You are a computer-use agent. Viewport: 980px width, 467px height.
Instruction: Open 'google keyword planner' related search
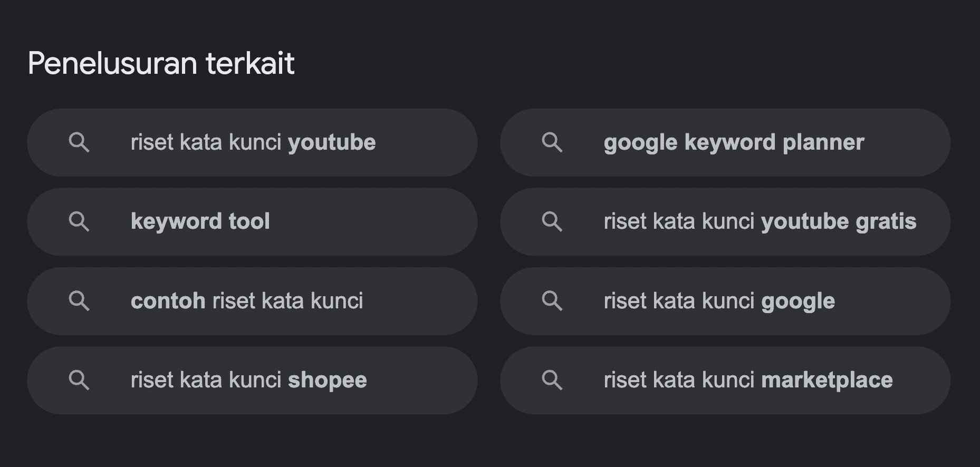coord(734,142)
